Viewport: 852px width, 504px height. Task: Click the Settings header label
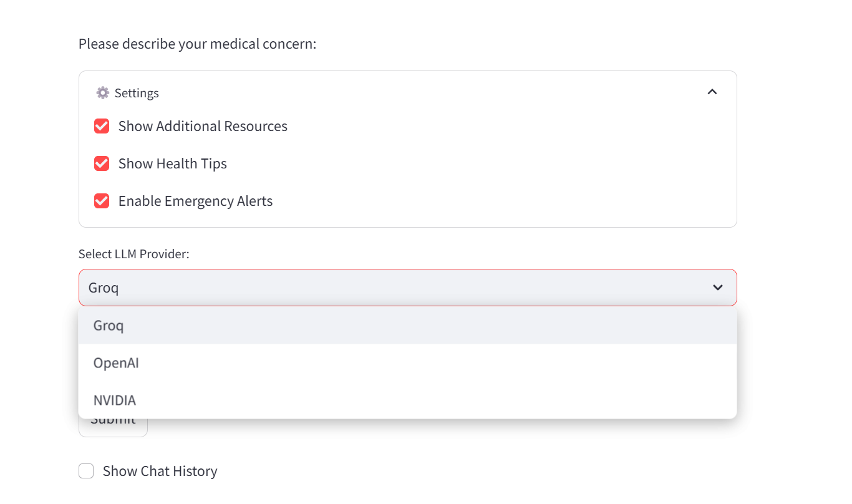pos(137,93)
